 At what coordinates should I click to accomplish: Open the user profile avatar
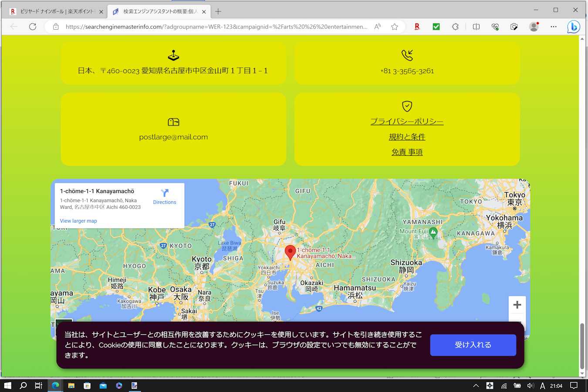click(534, 27)
